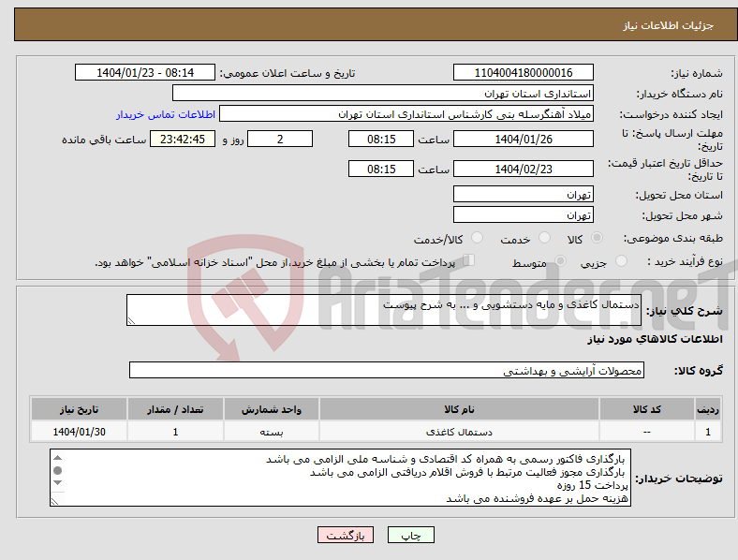The height and width of the screenshot is (560, 738).
Task: Select the کالا/خدمت radio button
Action: tap(477, 238)
